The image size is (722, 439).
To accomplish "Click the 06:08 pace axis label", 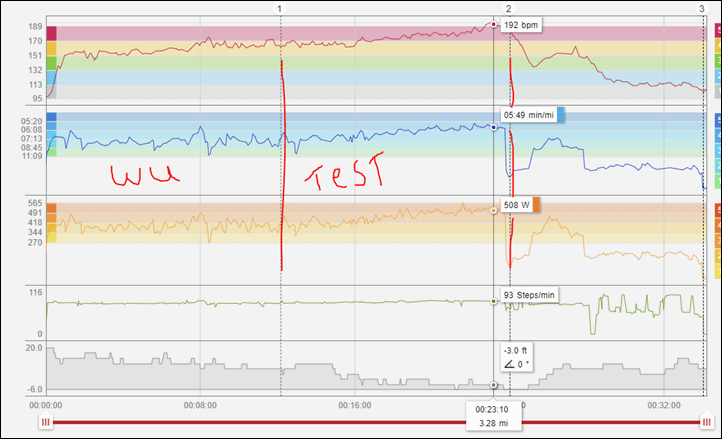I will coord(31,130).
